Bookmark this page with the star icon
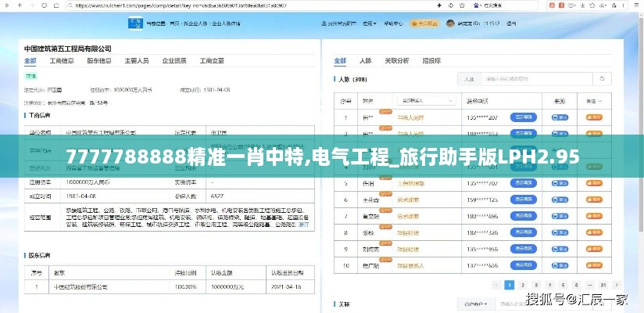Screen dimensions: 644x313 tap(463, 5)
